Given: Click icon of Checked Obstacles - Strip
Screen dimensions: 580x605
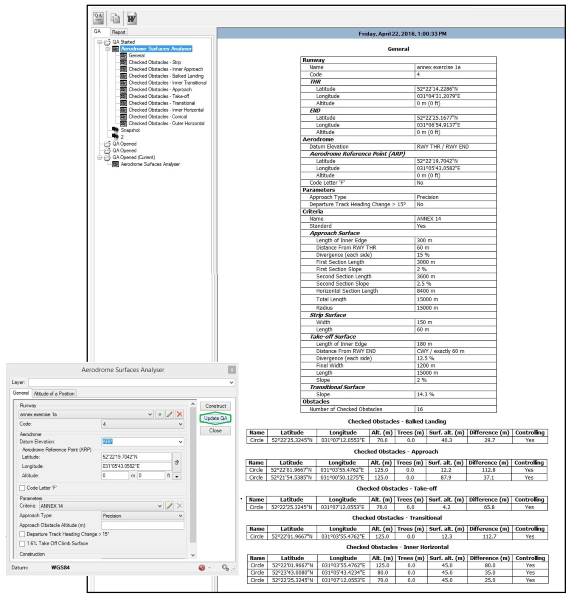Looking at the screenshot, I should pyautogui.click(x=123, y=62).
